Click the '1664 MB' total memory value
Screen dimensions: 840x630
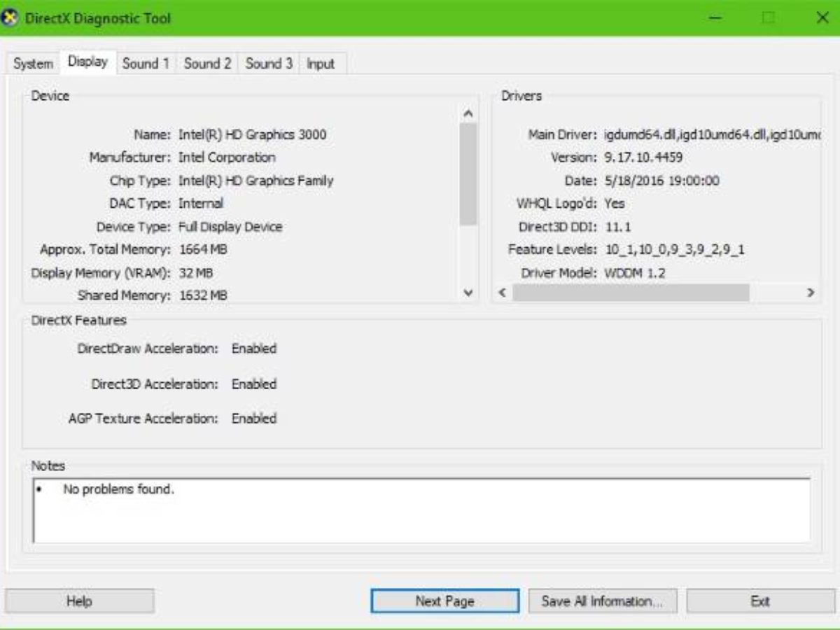[x=203, y=249]
